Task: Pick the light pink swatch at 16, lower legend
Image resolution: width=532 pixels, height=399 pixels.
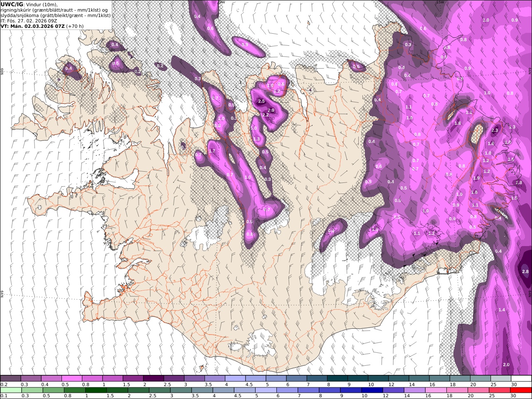Action: 436,390
